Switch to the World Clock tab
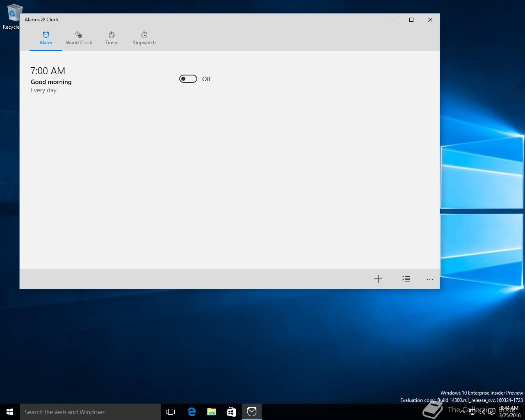This screenshot has height=420, width=525. point(79,38)
